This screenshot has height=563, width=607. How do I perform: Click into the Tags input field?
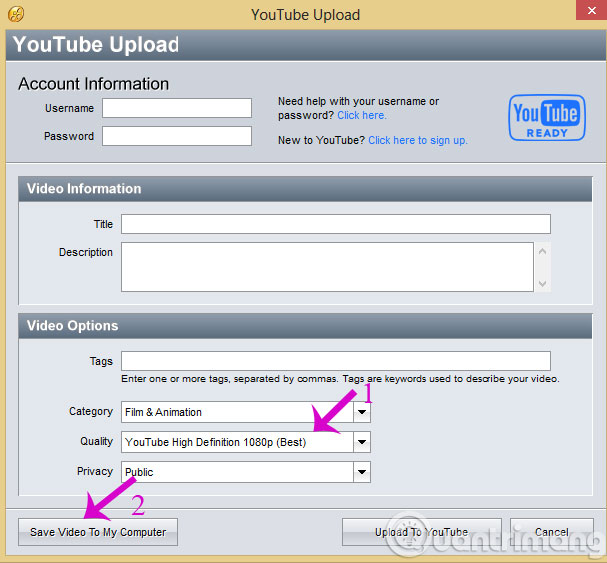pos(336,361)
